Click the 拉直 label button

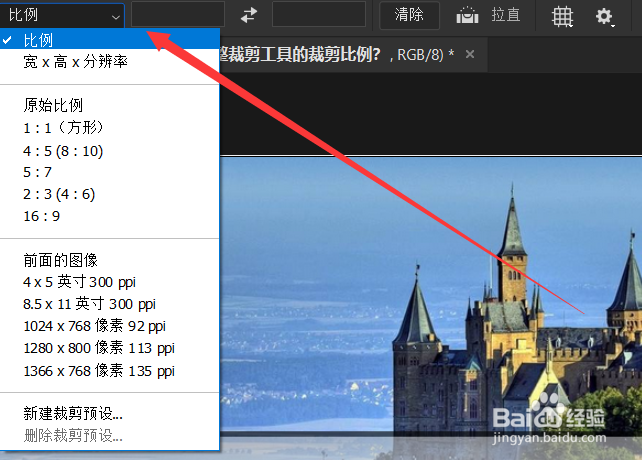[506, 15]
